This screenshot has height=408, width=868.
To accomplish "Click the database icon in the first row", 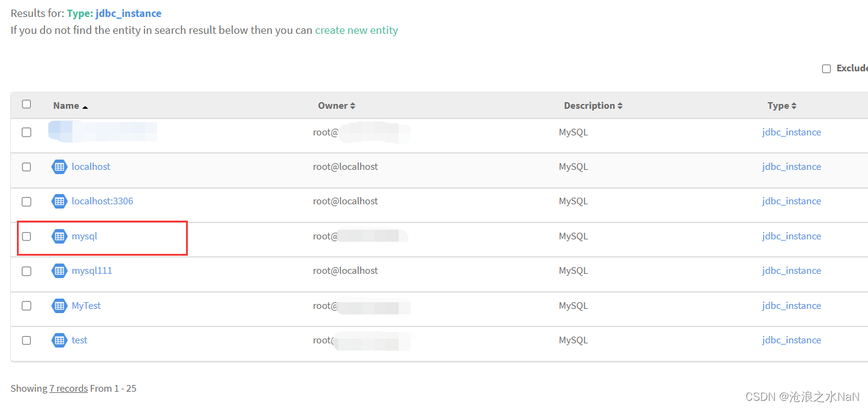I will 59,131.
